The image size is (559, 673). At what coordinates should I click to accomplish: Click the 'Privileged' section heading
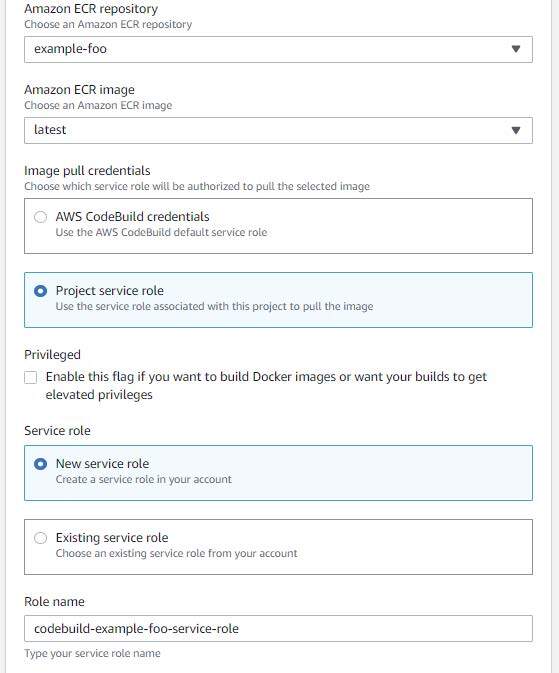point(52,355)
